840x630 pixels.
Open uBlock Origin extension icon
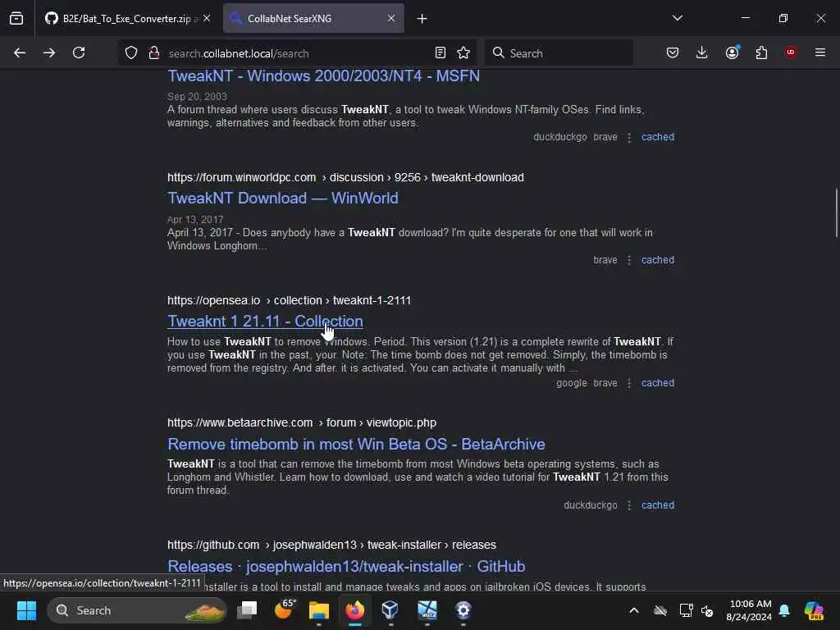[x=790, y=52]
